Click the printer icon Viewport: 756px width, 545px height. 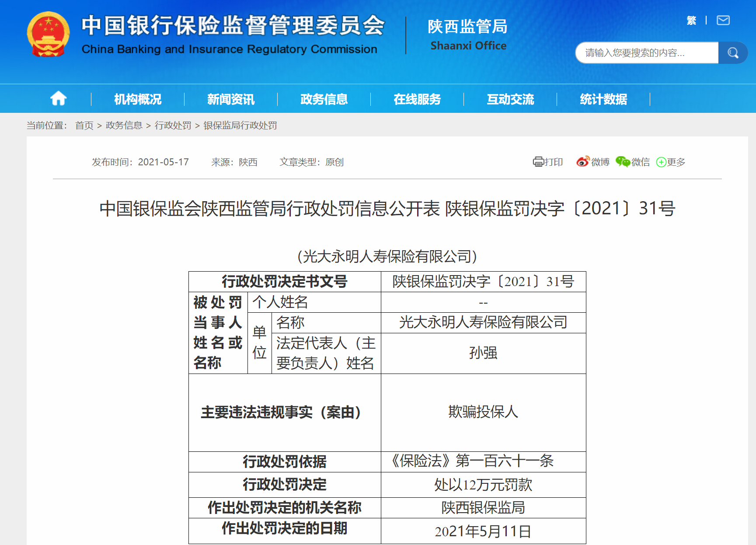(x=538, y=162)
